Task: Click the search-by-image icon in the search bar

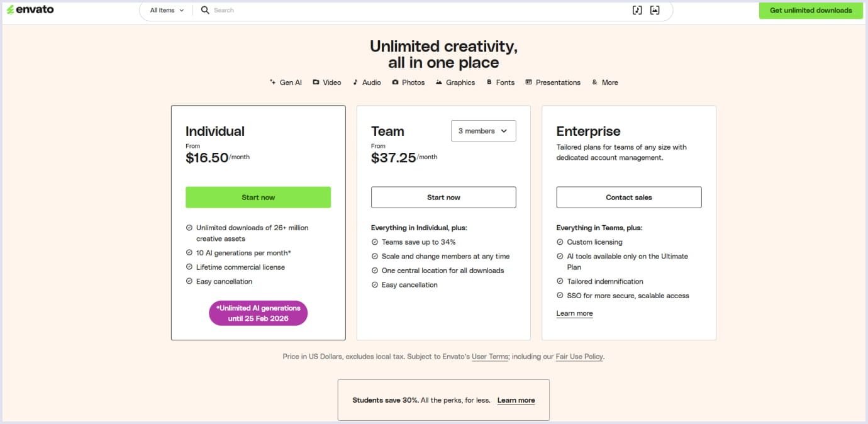Action: pos(655,10)
